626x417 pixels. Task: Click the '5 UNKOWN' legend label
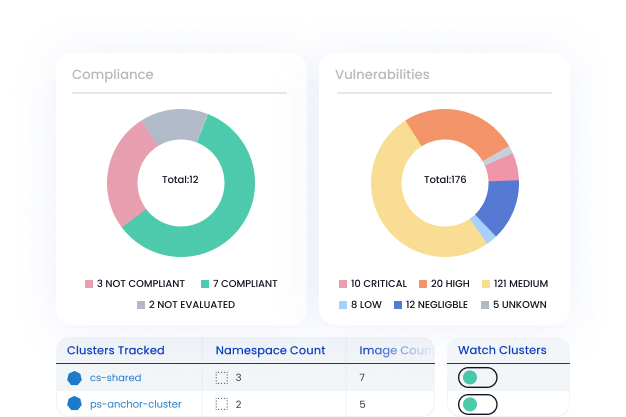coord(519,305)
